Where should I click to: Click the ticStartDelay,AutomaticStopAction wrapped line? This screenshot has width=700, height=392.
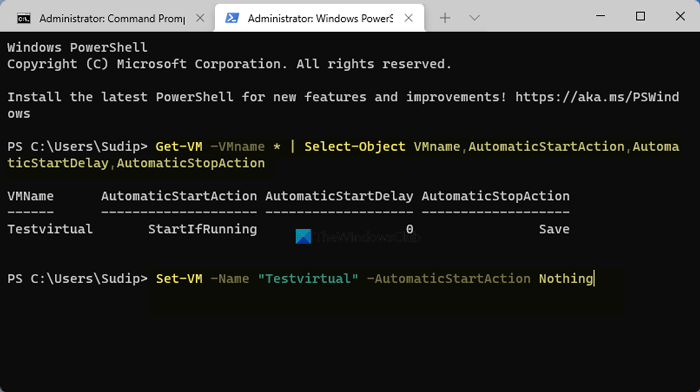(136, 163)
